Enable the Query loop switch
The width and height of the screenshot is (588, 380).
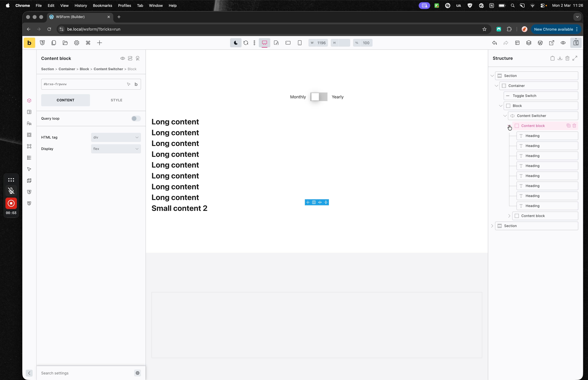[136, 119]
